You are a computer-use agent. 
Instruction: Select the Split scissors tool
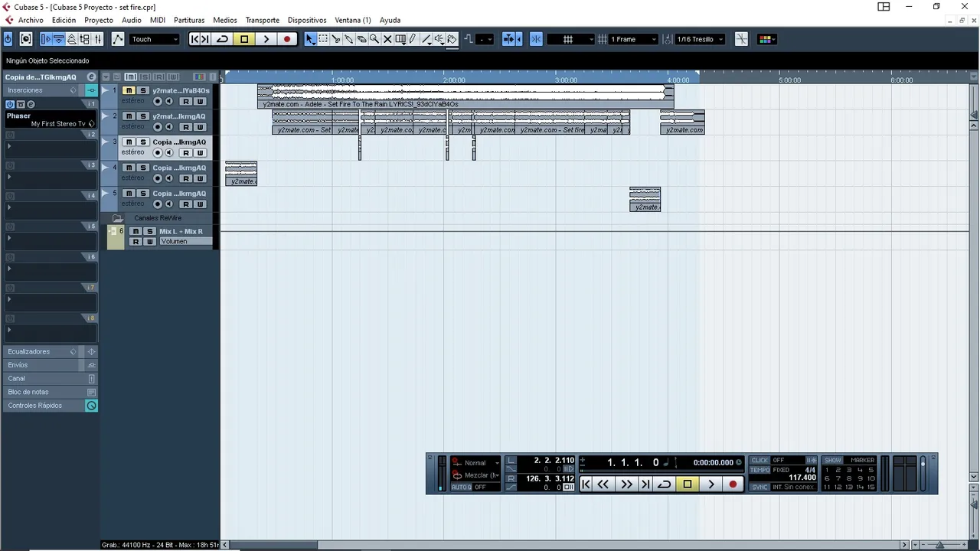[x=336, y=39]
